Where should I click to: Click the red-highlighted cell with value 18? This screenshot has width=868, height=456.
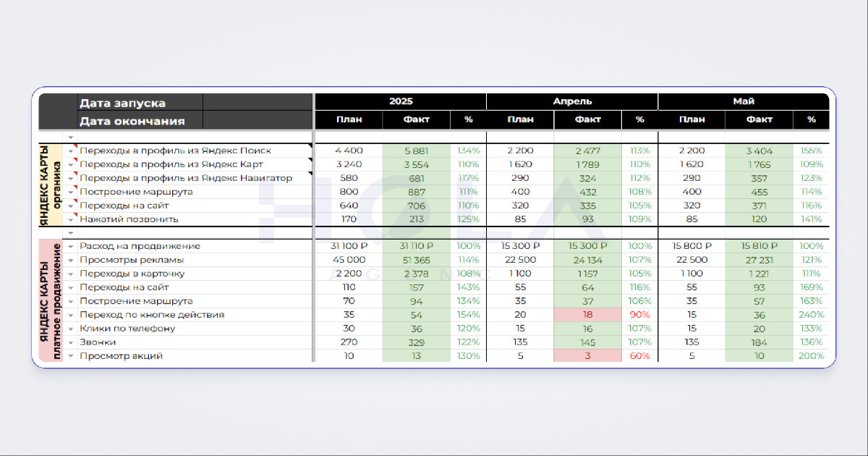tap(587, 315)
